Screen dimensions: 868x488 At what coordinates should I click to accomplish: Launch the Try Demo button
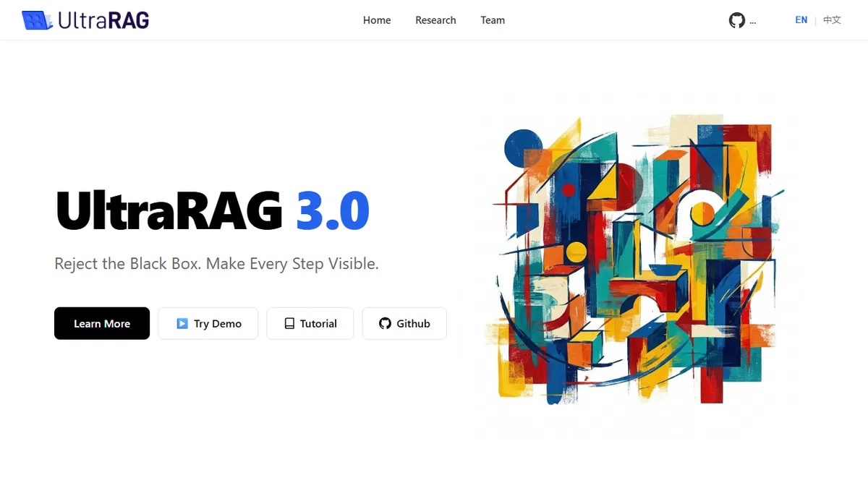pyautogui.click(x=208, y=323)
